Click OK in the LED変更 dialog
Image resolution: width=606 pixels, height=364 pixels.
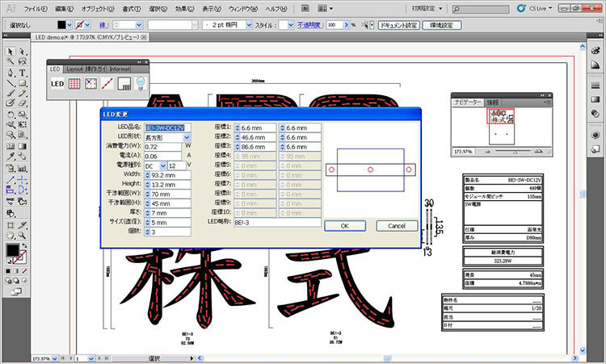tap(345, 226)
